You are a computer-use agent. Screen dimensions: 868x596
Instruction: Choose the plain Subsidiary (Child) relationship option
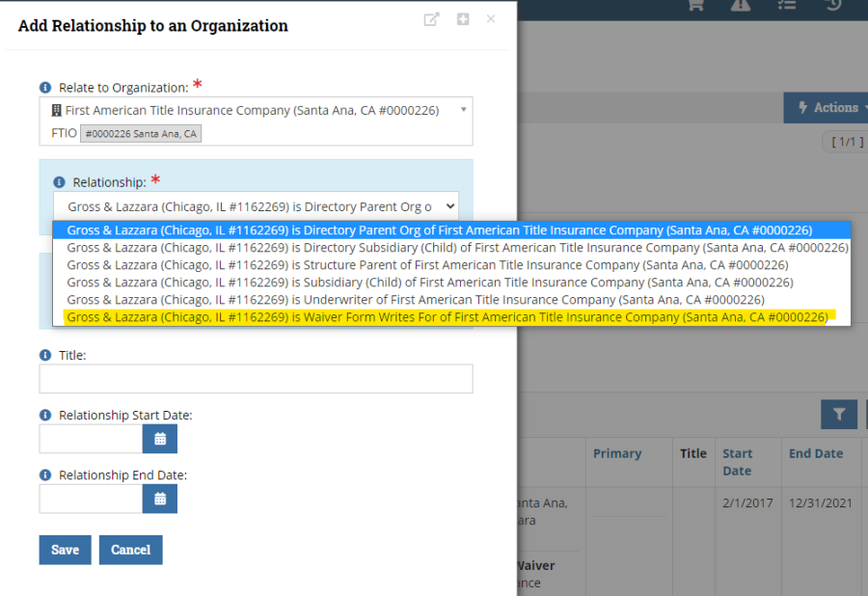click(451, 283)
